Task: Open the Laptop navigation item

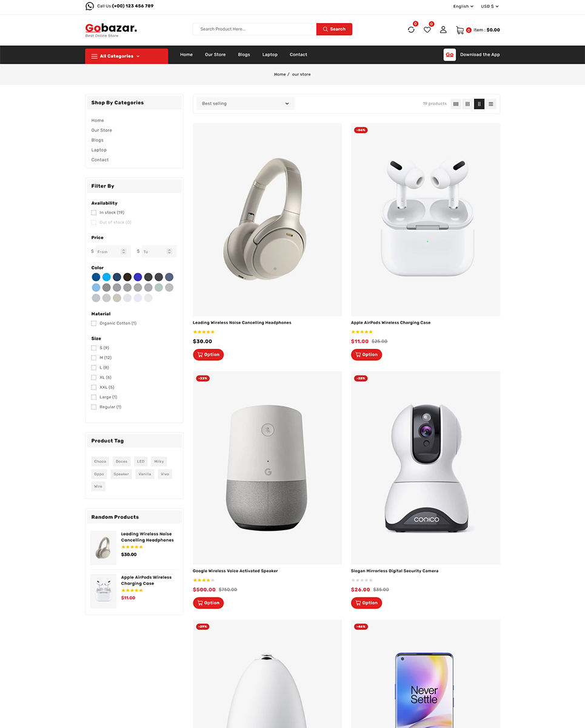Action: tap(270, 55)
